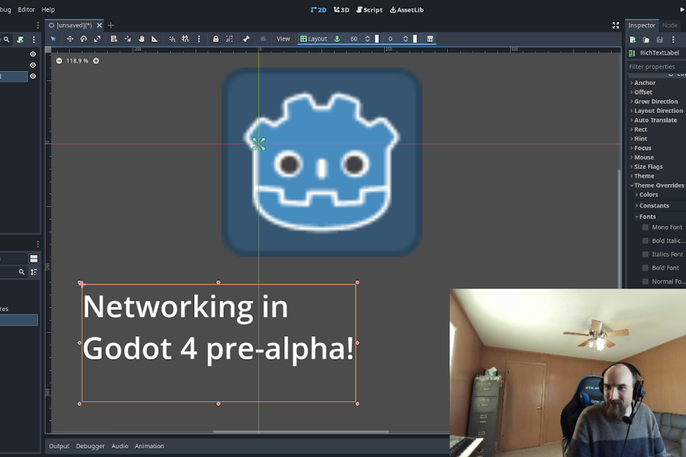This screenshot has width=686, height=457.
Task: Click the scene tree filter search icon
Action: [7, 40]
